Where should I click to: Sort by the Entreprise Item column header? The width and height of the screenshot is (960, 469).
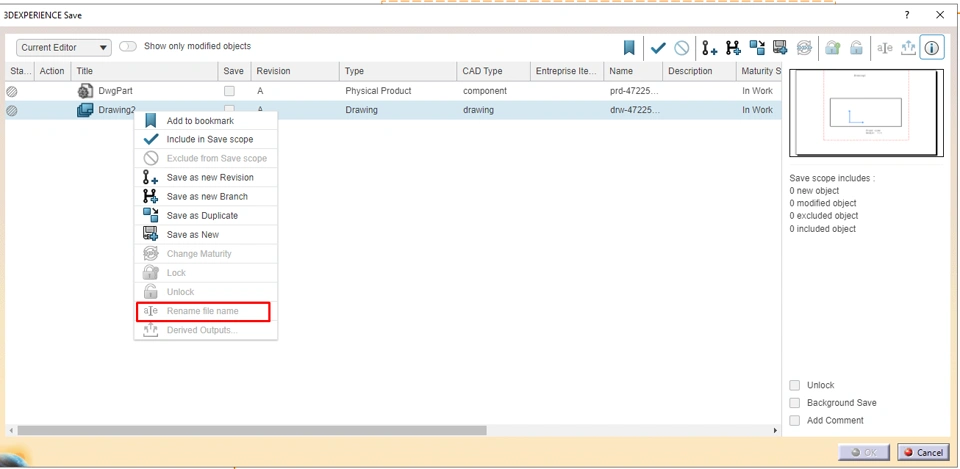[567, 71]
